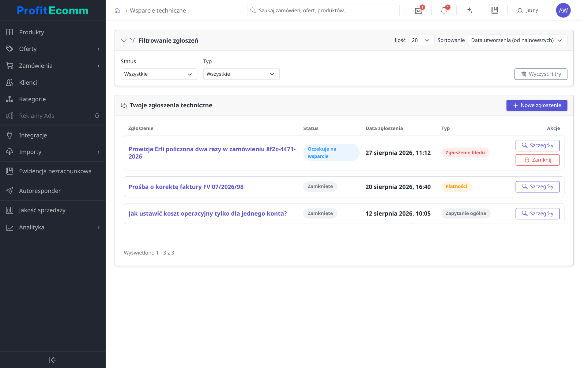Click Wyczyść filtry button

point(541,74)
